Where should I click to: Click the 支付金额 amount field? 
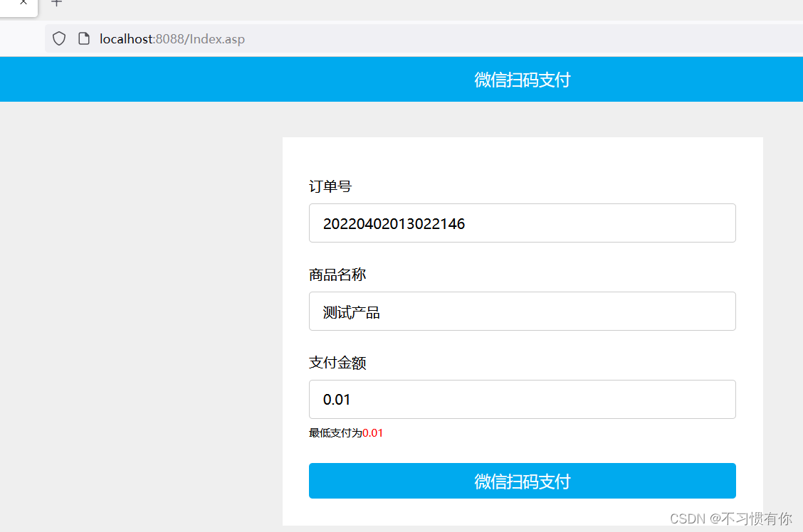point(522,399)
